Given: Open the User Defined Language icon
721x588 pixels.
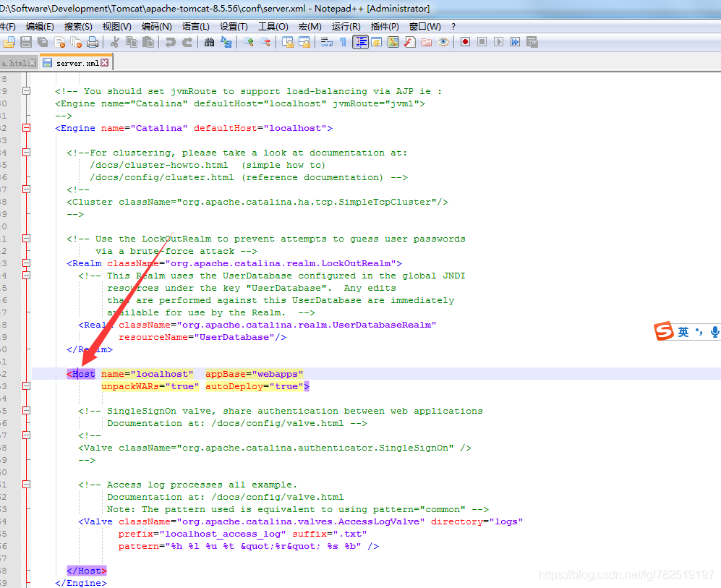Looking at the screenshot, I should pos(377,42).
